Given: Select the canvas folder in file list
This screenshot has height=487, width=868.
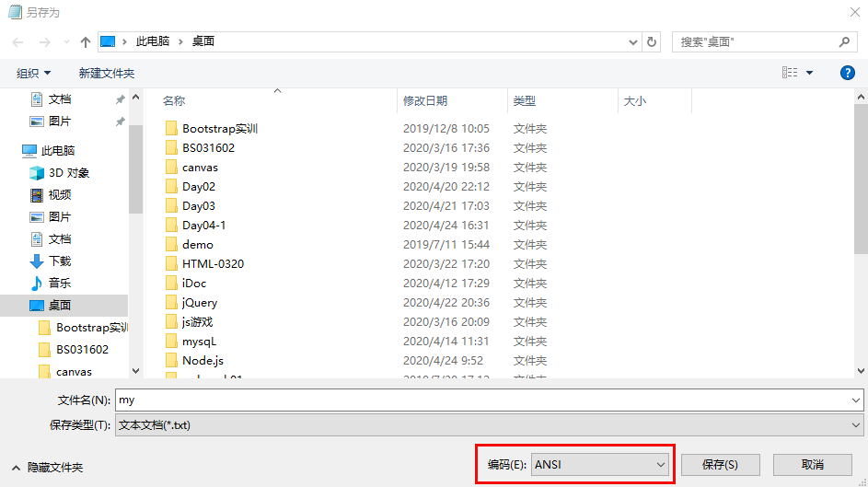Looking at the screenshot, I should click(x=200, y=168).
